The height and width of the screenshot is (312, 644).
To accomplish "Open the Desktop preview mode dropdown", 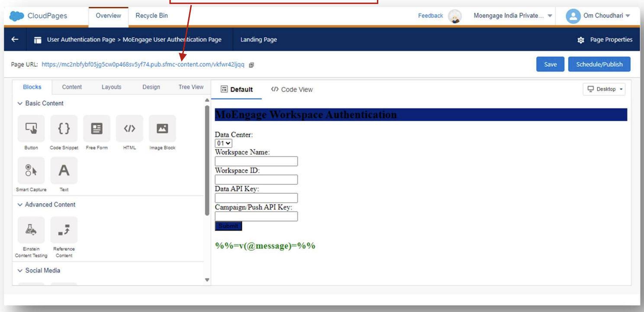I will (604, 89).
